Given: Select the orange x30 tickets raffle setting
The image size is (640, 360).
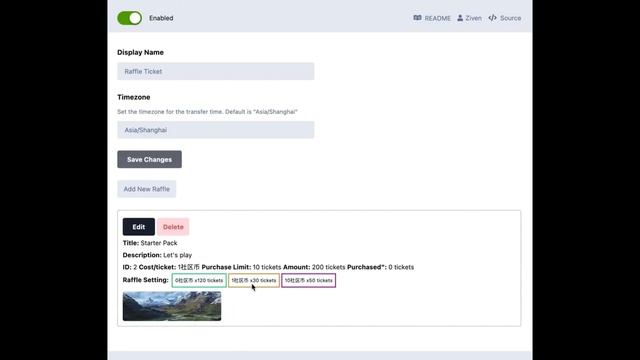Looking at the screenshot, I should (x=253, y=280).
